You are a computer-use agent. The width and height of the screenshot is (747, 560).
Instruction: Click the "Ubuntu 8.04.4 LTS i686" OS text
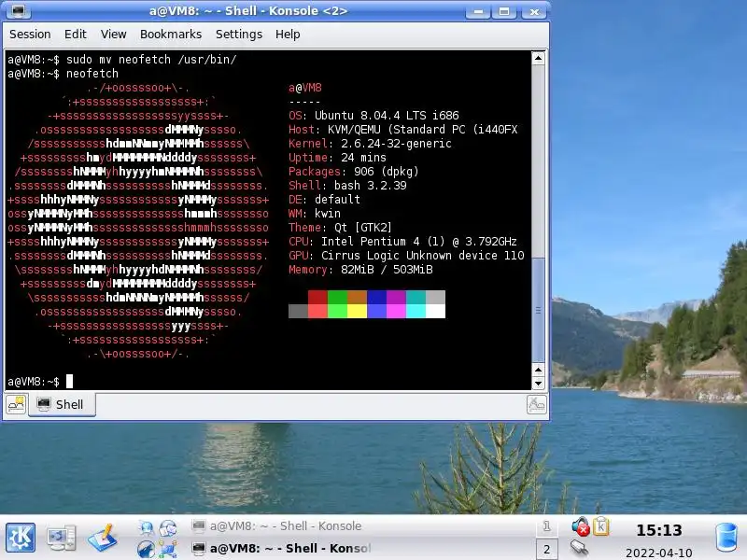[387, 115]
